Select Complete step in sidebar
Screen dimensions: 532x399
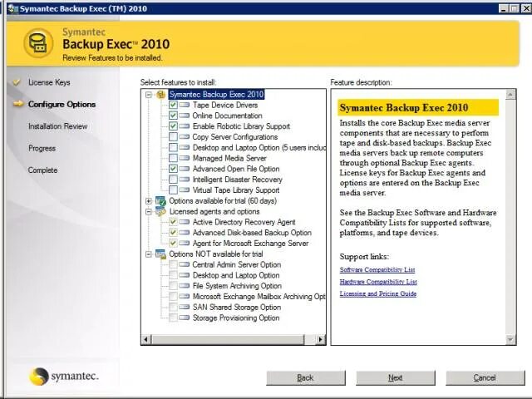[42, 170]
